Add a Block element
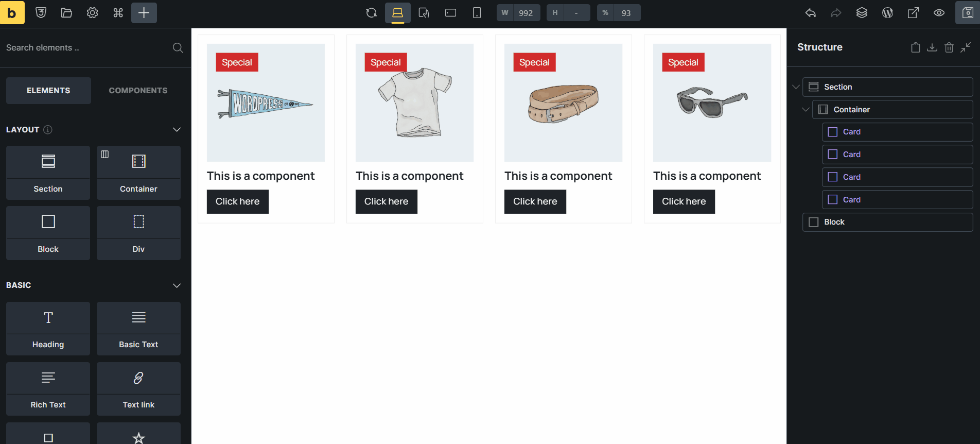The image size is (980, 444). (48, 233)
